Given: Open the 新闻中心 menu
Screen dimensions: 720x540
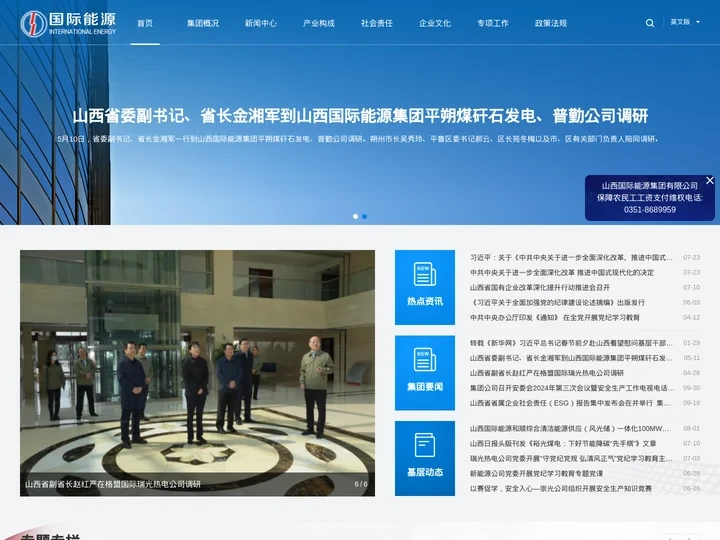Looking at the screenshot, I should (x=261, y=23).
